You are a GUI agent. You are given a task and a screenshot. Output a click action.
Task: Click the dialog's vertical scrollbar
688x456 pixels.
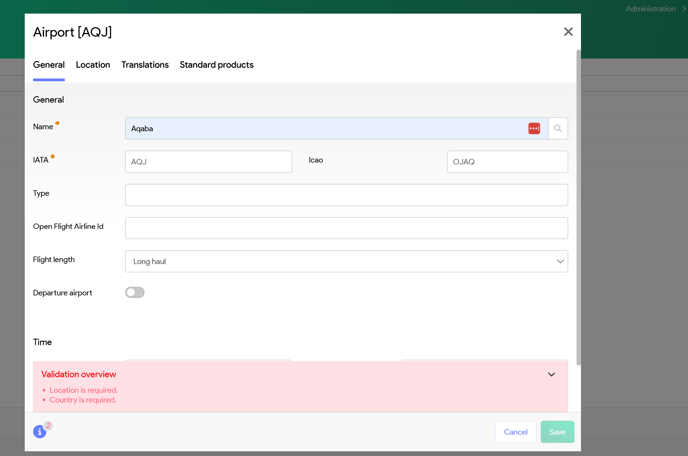(x=578, y=200)
